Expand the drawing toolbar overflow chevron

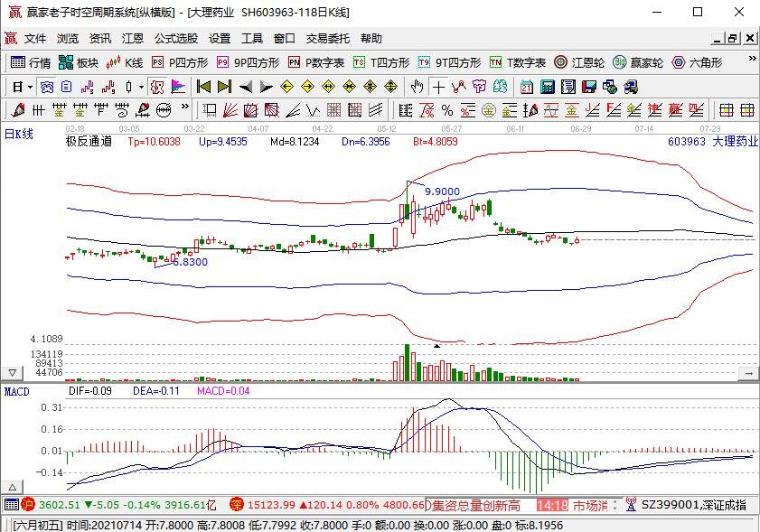point(184,107)
